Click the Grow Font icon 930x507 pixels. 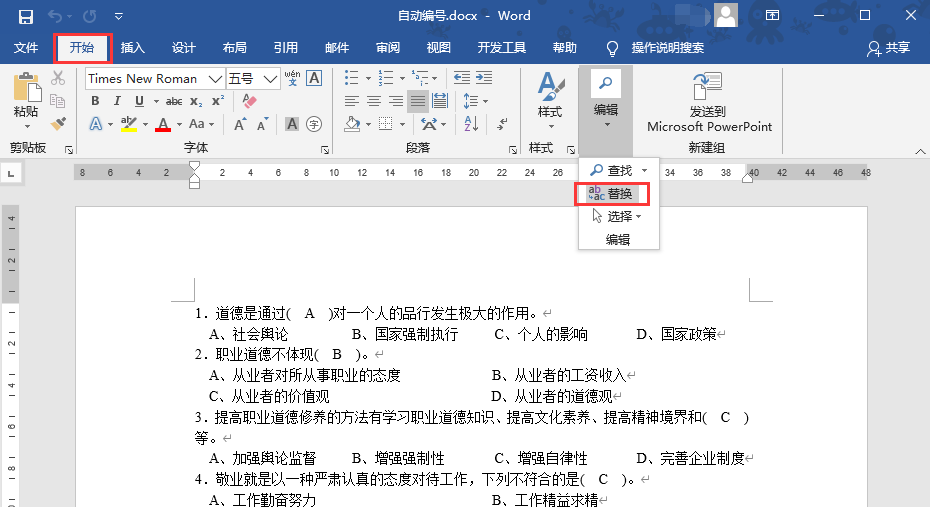coord(240,124)
